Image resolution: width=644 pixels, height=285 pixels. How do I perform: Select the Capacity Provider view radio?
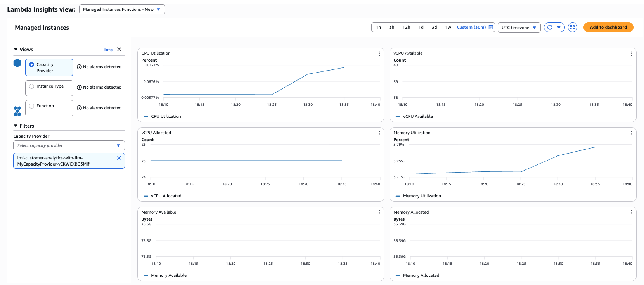32,65
